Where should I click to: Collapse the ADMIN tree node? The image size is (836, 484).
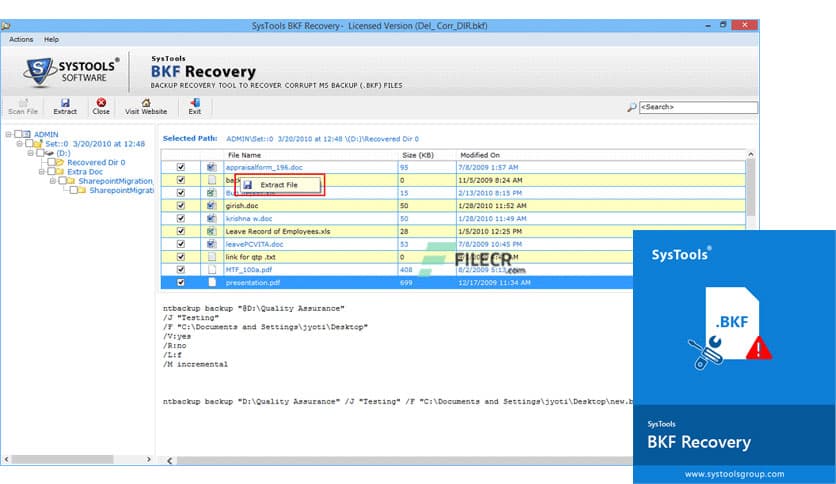click(x=9, y=134)
